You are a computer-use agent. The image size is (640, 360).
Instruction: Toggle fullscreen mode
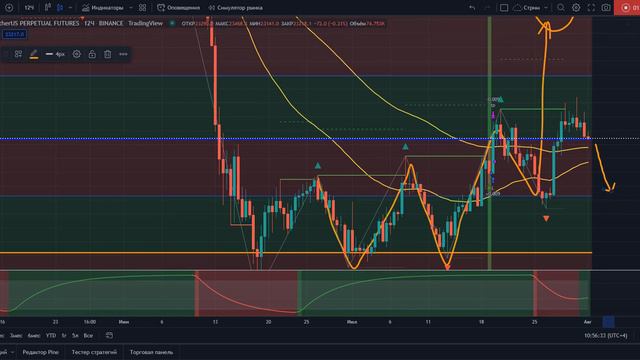point(591,7)
